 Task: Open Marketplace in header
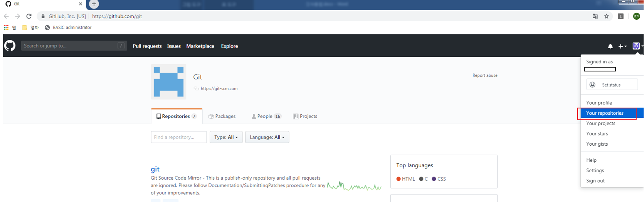[x=200, y=46]
